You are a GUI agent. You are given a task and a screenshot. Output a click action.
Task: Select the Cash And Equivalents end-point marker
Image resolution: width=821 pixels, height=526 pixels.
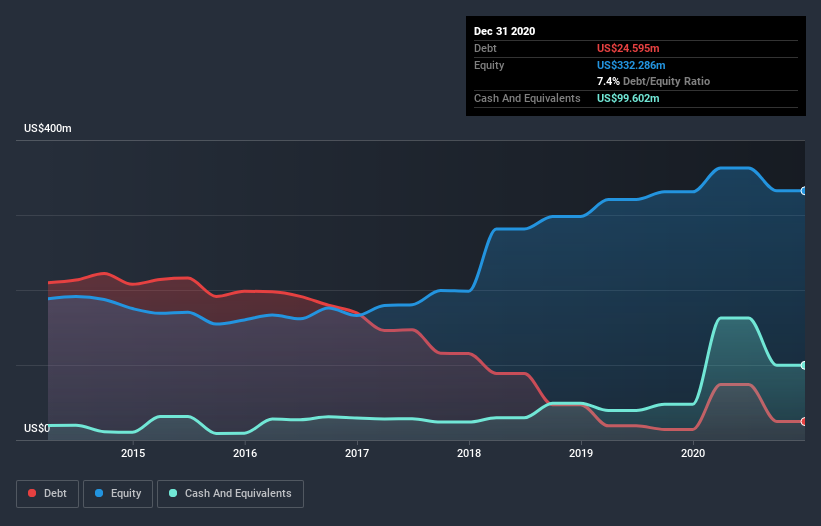pyautogui.click(x=804, y=365)
